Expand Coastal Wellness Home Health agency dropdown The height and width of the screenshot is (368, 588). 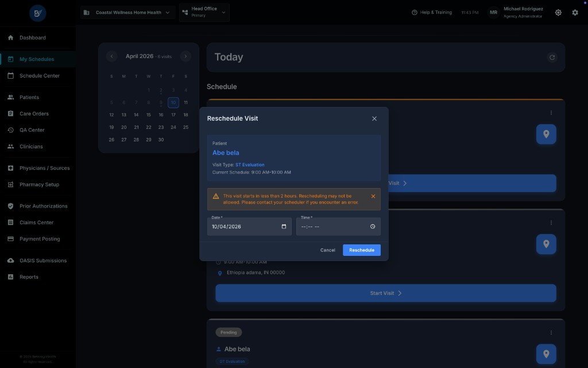pyautogui.click(x=127, y=13)
